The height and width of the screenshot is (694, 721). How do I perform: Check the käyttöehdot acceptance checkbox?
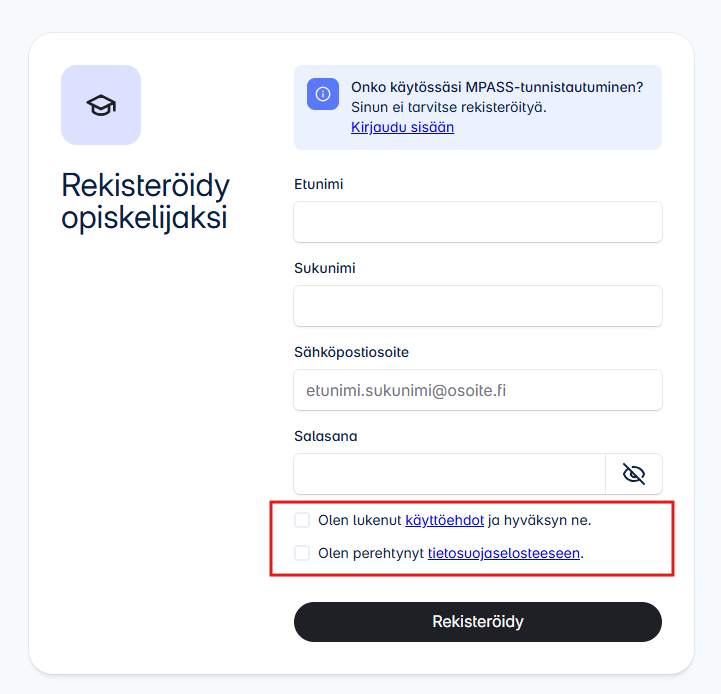tap(302, 520)
